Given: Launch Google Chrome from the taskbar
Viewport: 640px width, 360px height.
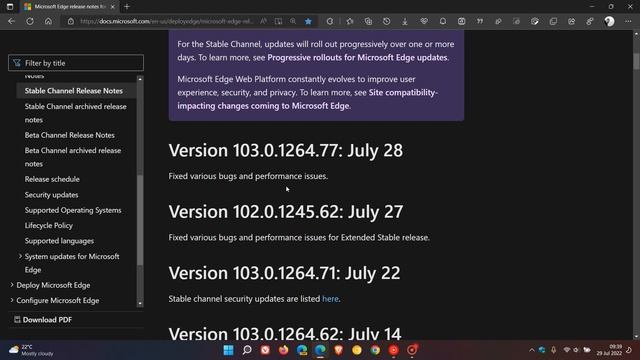Looking at the screenshot, I should tap(375, 350).
